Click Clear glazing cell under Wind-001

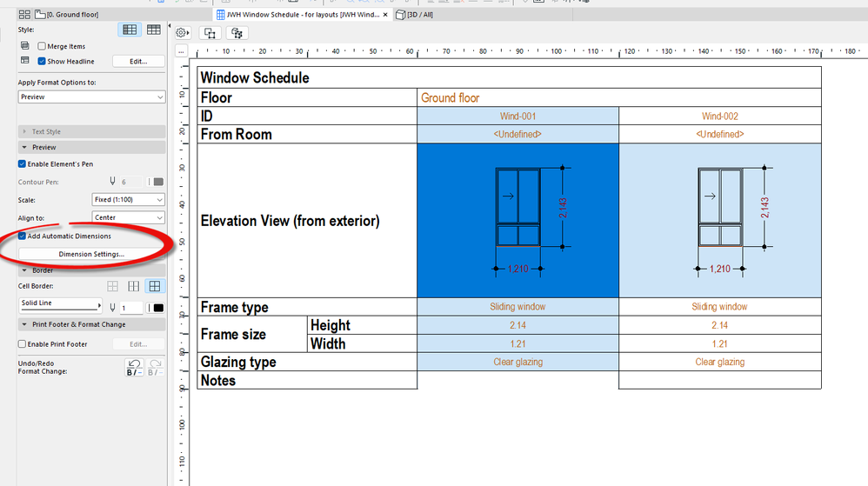(x=517, y=362)
